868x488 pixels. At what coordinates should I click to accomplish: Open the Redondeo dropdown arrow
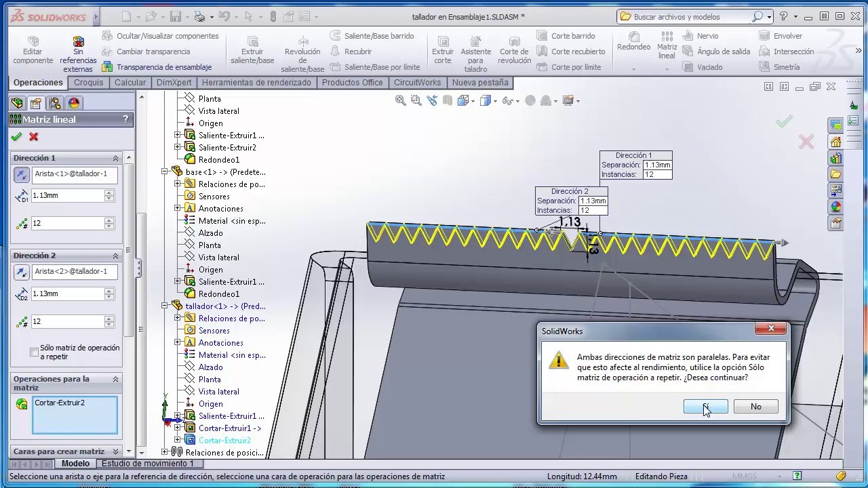[633, 69]
